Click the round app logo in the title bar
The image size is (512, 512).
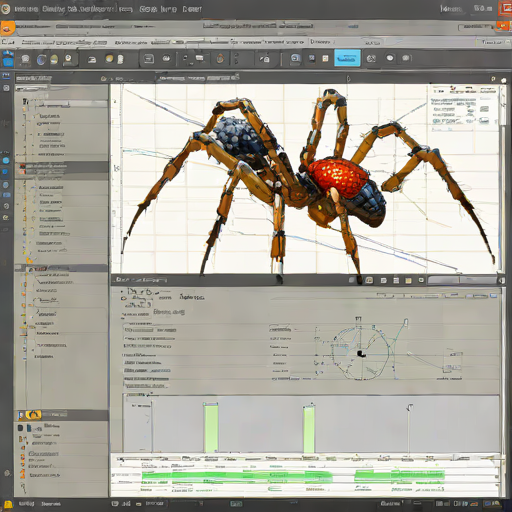click(6, 9)
